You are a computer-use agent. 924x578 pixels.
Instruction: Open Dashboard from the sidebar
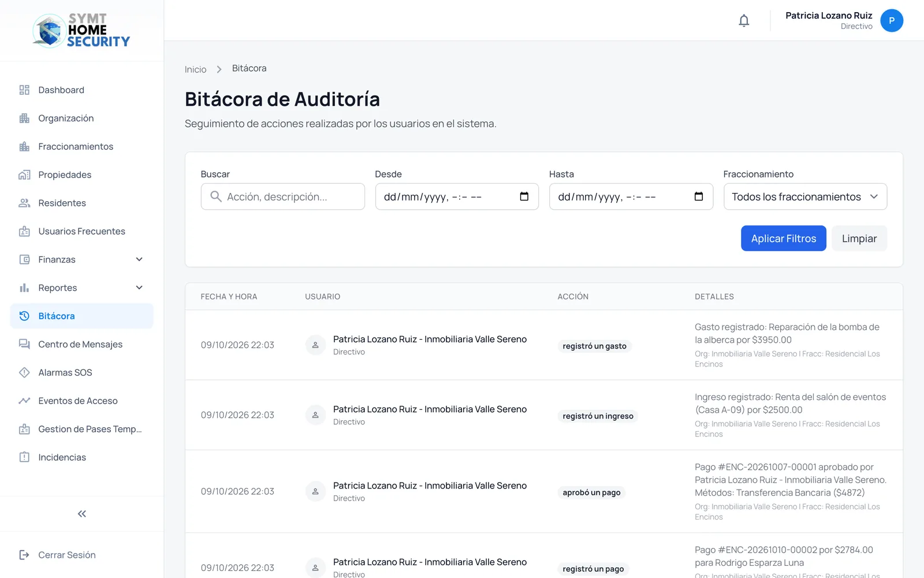click(x=82, y=90)
